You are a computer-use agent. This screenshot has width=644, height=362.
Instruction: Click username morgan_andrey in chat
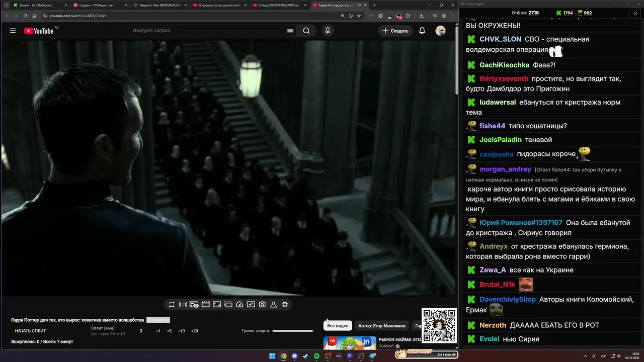click(505, 169)
